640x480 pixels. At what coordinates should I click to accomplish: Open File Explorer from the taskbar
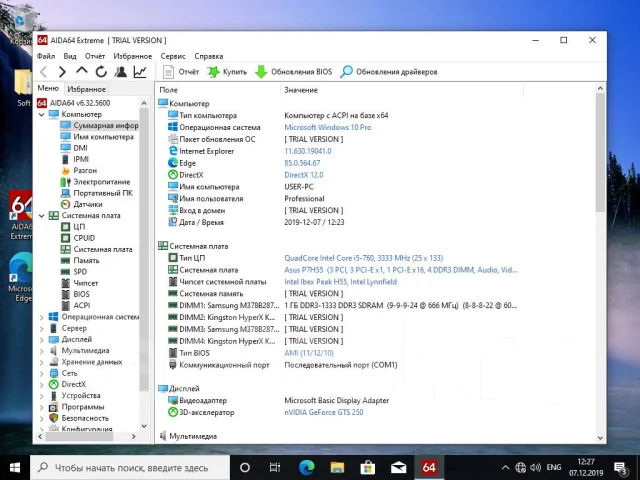337,468
